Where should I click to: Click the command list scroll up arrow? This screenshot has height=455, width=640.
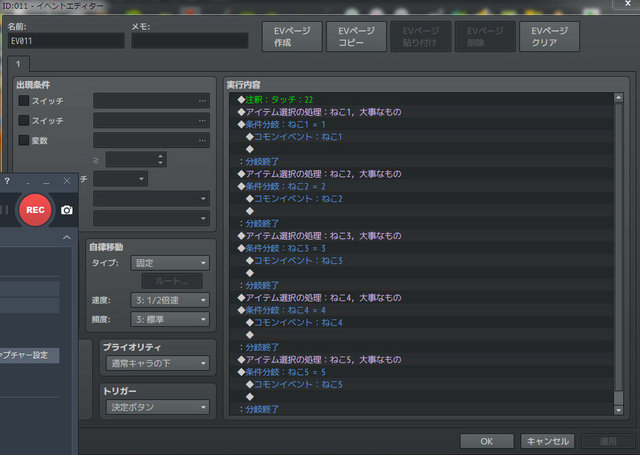(x=618, y=98)
